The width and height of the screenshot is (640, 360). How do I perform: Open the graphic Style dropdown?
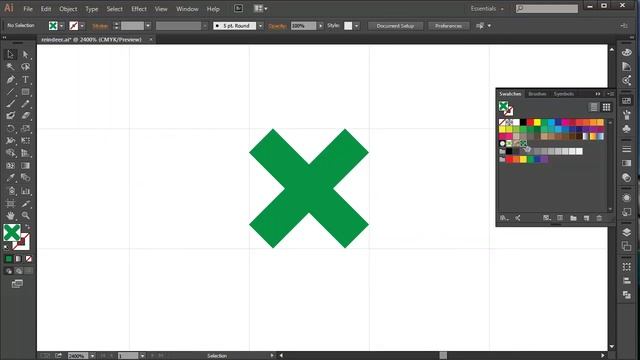point(357,26)
